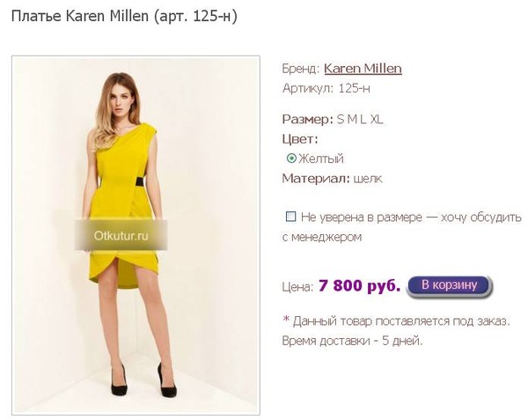Image resolution: width=528 pixels, height=420 pixels.
Task: Click the Цвет label
Action: [300, 139]
